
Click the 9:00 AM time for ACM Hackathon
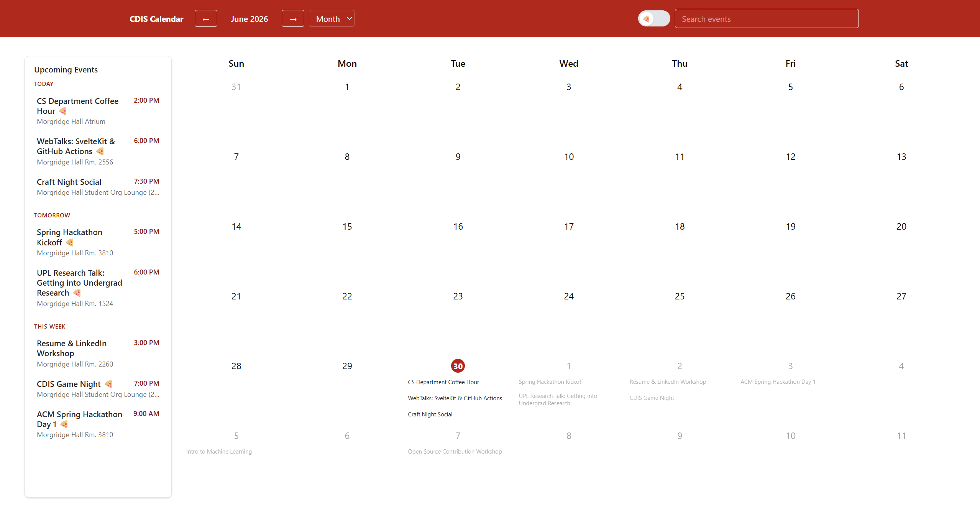pyautogui.click(x=146, y=414)
